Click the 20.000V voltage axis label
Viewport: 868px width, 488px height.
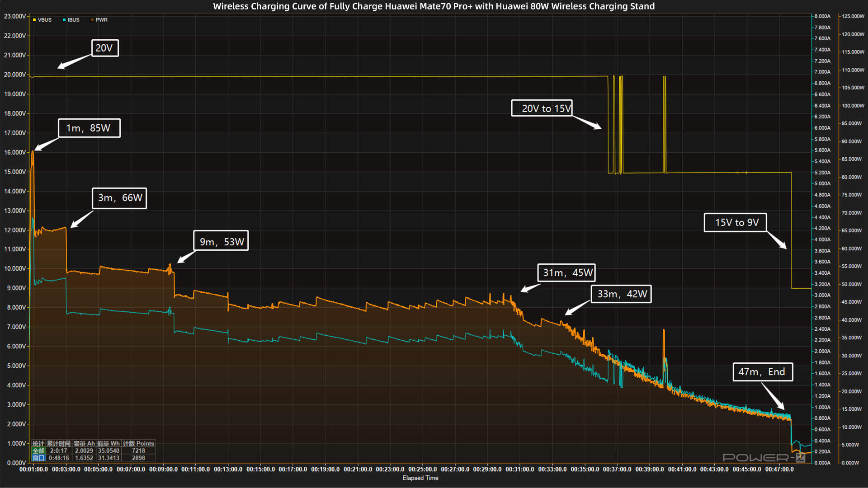[15, 75]
